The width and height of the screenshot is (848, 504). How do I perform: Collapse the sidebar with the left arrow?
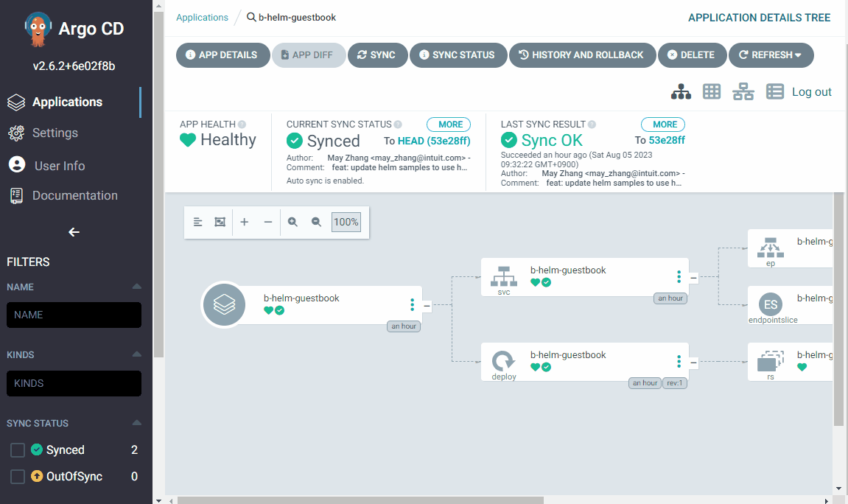[74, 232]
